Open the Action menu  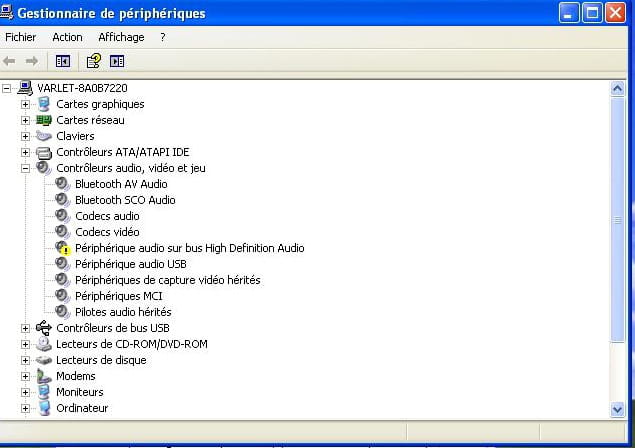[67, 37]
